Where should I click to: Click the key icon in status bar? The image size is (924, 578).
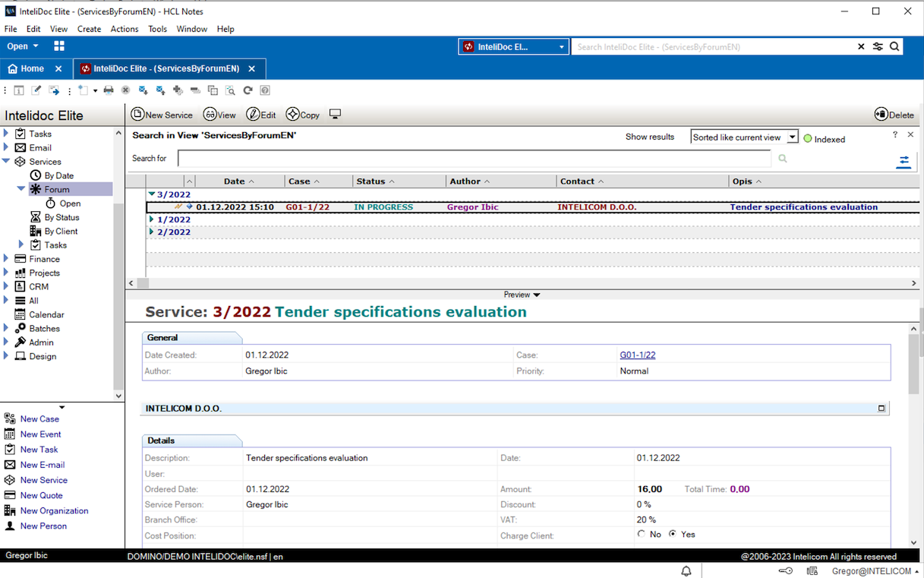785,571
